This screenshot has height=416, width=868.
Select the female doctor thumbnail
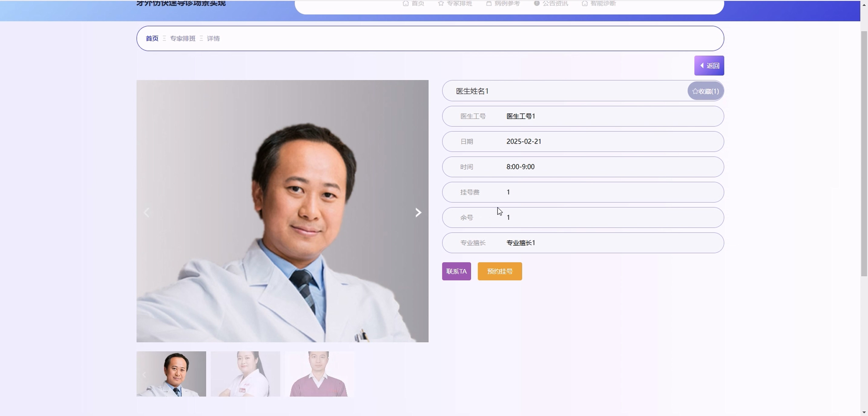[x=245, y=374]
